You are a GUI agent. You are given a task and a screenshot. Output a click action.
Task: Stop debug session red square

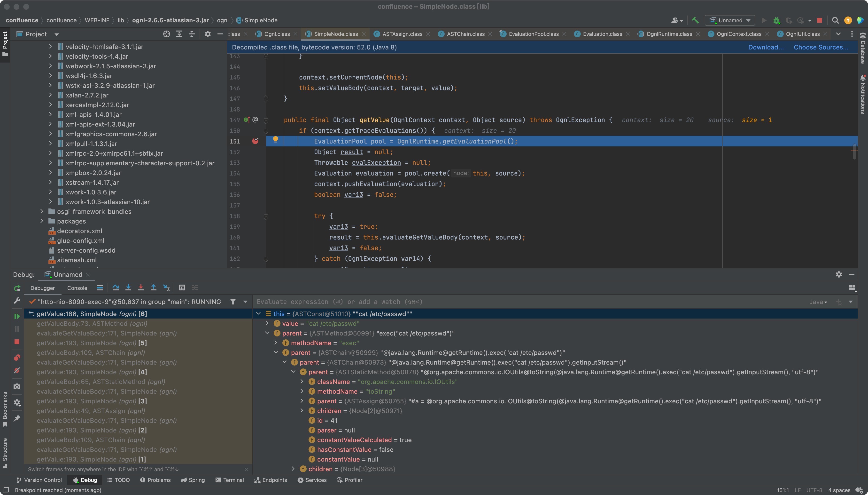click(17, 342)
